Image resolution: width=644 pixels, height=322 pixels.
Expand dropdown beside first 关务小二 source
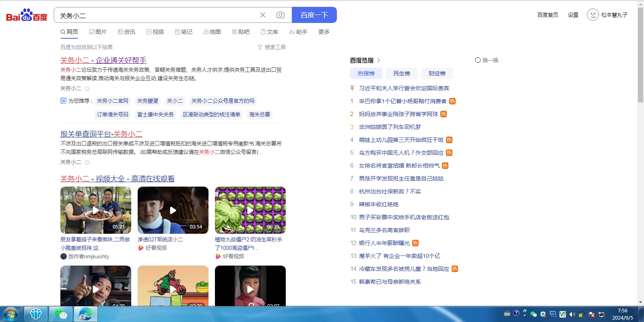pyautogui.click(x=87, y=89)
